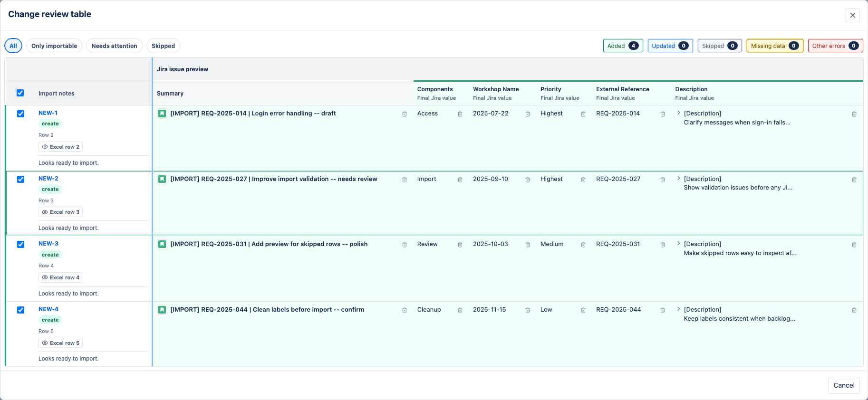Image resolution: width=868 pixels, height=400 pixels.
Task: Delete description 'Keep labels consistent'
Action: (x=854, y=310)
